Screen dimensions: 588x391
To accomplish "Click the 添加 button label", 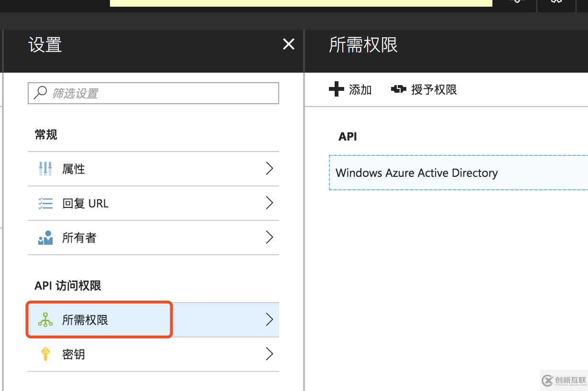I will click(360, 89).
